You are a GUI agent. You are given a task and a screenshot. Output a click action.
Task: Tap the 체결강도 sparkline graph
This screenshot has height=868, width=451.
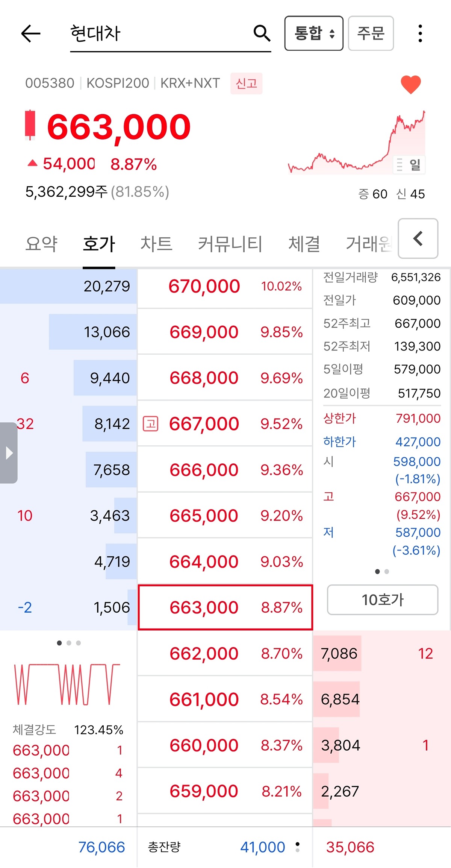click(x=68, y=684)
